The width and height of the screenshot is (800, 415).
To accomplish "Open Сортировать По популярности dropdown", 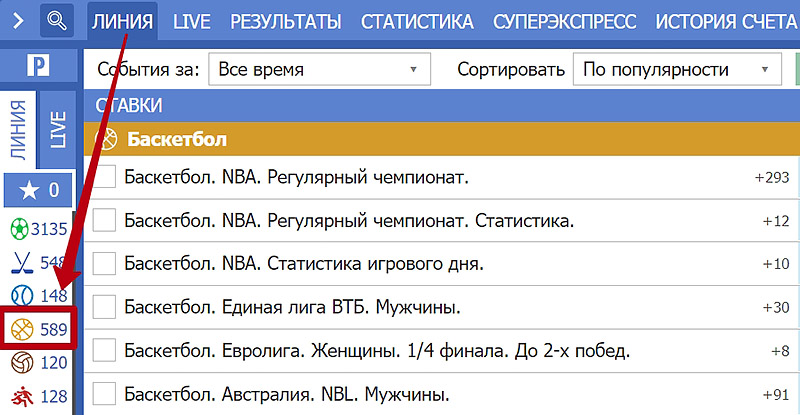I will [677, 69].
